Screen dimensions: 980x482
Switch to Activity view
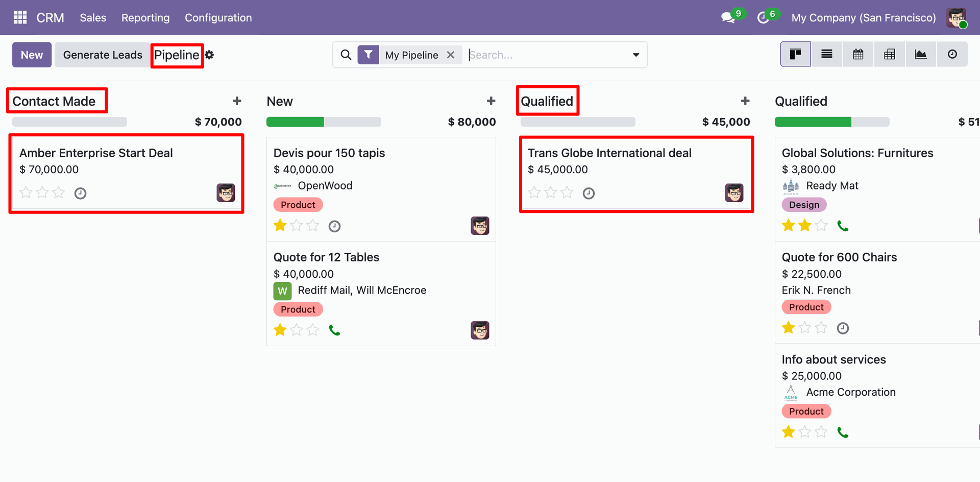pyautogui.click(x=952, y=54)
